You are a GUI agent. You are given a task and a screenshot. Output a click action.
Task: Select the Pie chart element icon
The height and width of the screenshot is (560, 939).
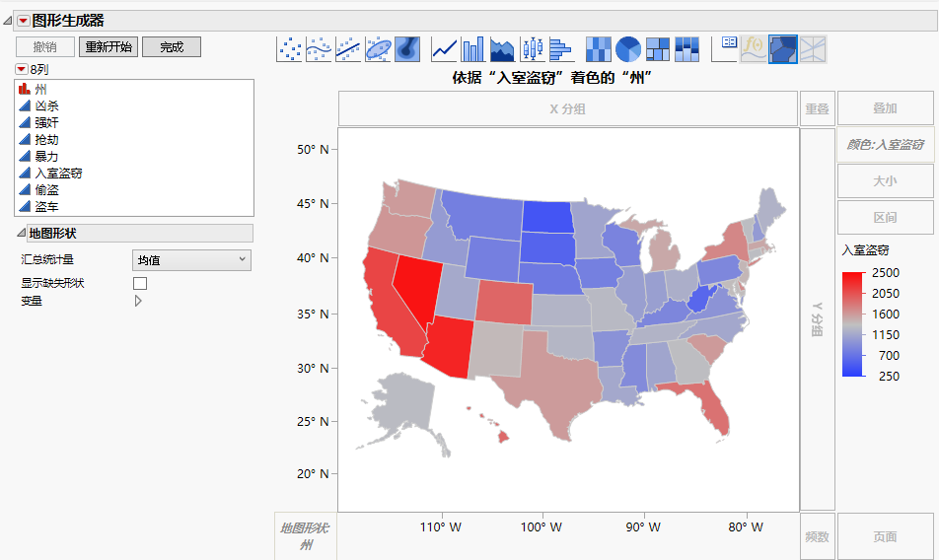tap(627, 49)
